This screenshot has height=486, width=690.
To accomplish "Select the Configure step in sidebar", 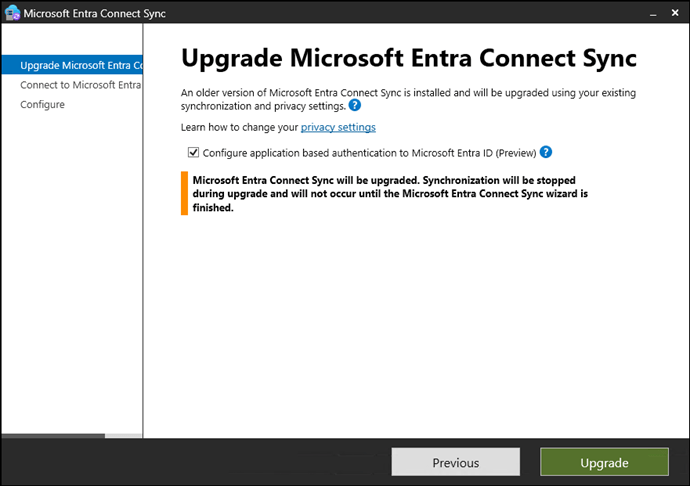I will click(42, 104).
